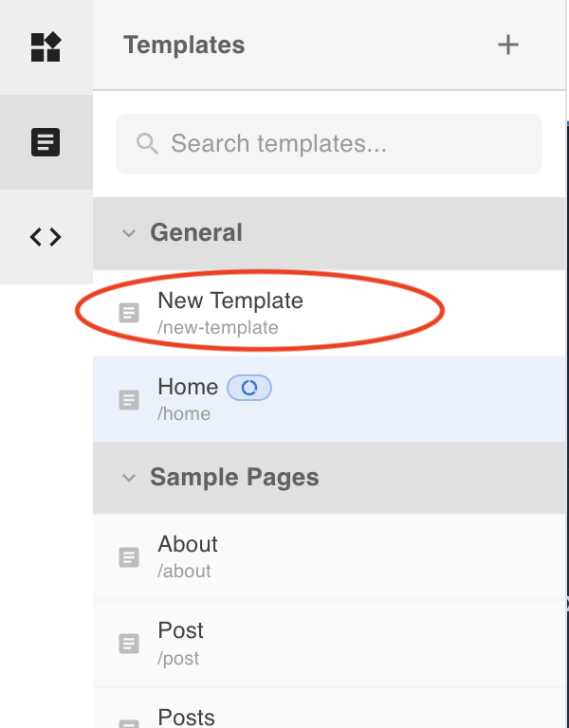The height and width of the screenshot is (728, 569).
Task: Open the About sample page
Action: (x=188, y=545)
